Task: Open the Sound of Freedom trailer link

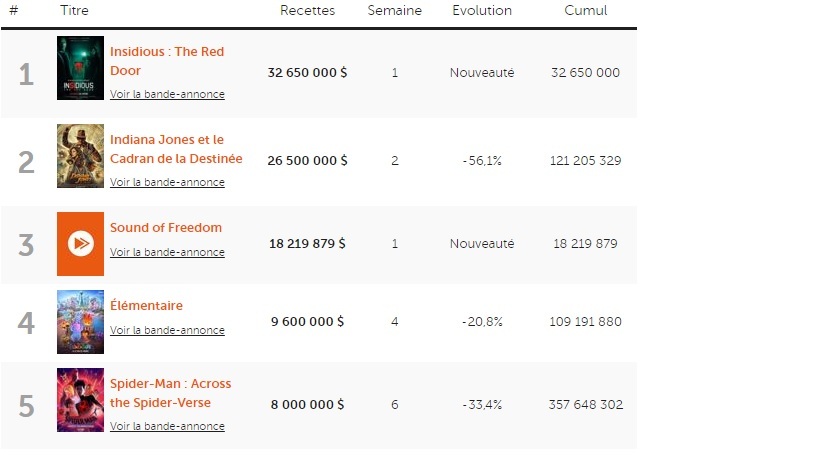Action: 167,253
